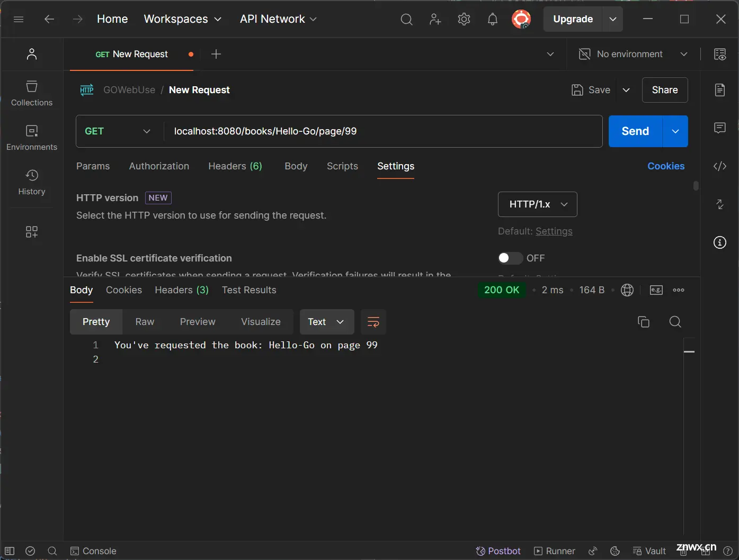
Task: Open the HTTP/1.x version dropdown
Action: (538, 204)
